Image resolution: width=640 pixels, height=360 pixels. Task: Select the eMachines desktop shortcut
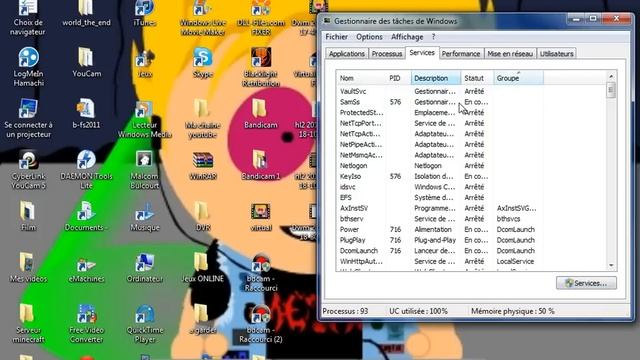coord(86,269)
